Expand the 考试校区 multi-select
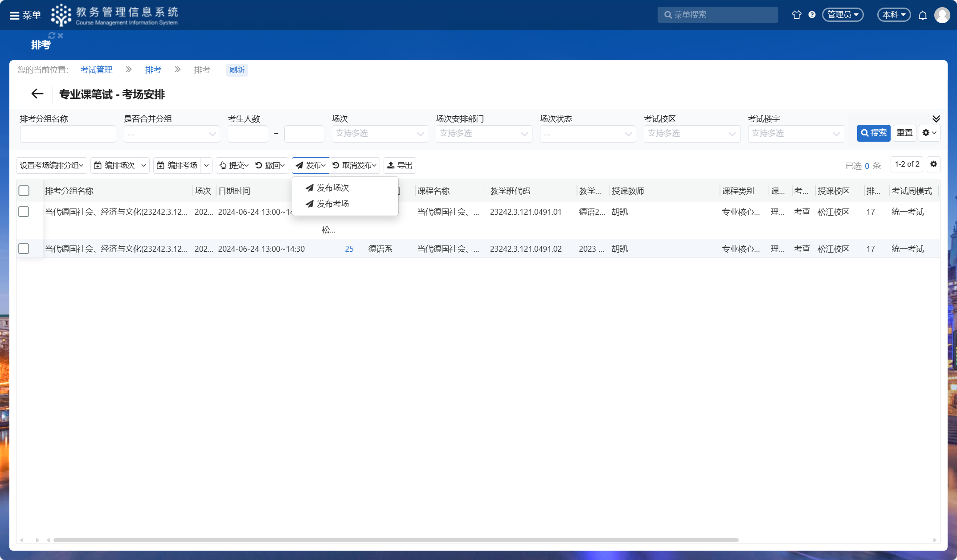Screen dimensions: 957x560 point(691,134)
